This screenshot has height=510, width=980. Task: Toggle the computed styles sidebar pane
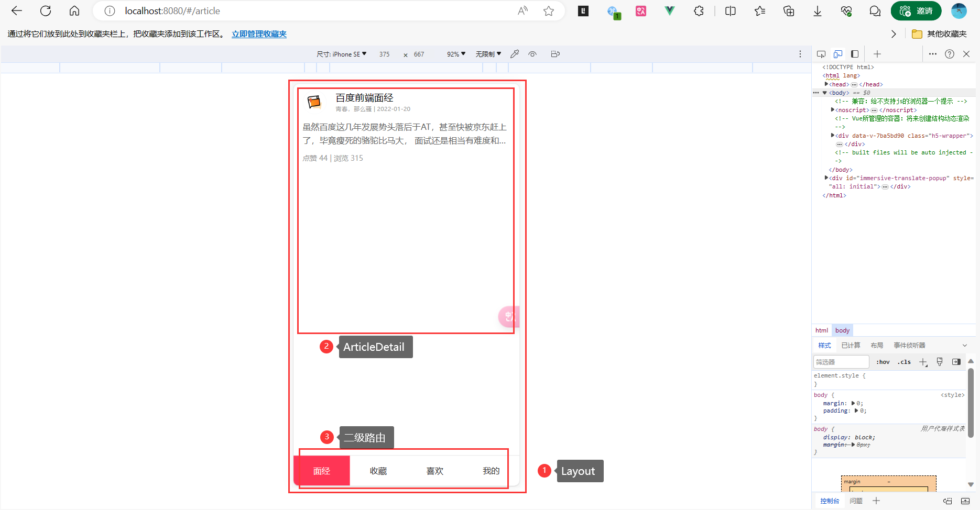tap(956, 362)
